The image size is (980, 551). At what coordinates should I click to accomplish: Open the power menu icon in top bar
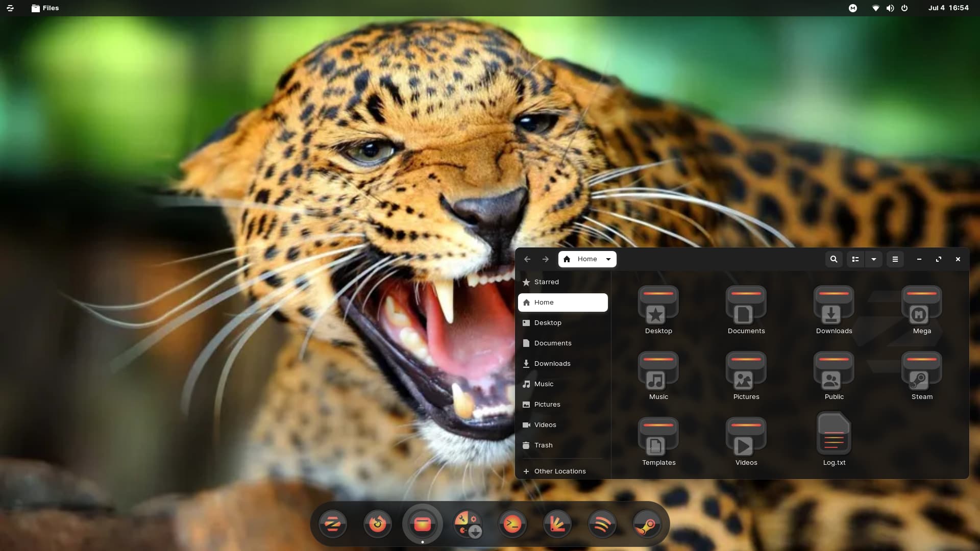pos(904,8)
